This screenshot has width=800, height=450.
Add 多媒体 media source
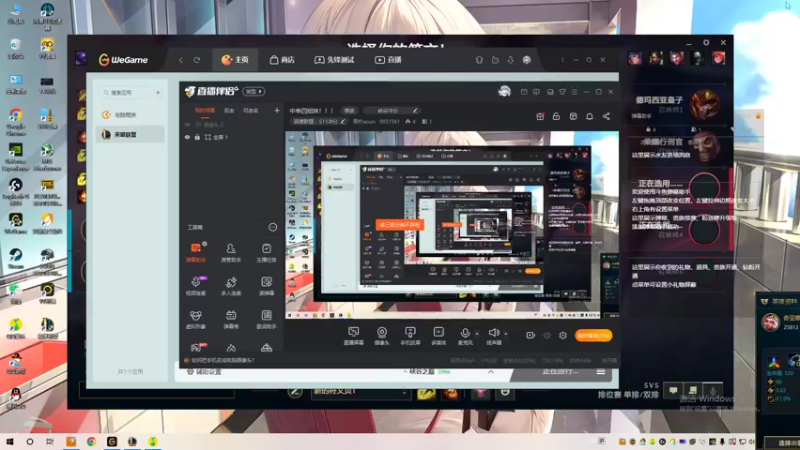click(x=438, y=336)
